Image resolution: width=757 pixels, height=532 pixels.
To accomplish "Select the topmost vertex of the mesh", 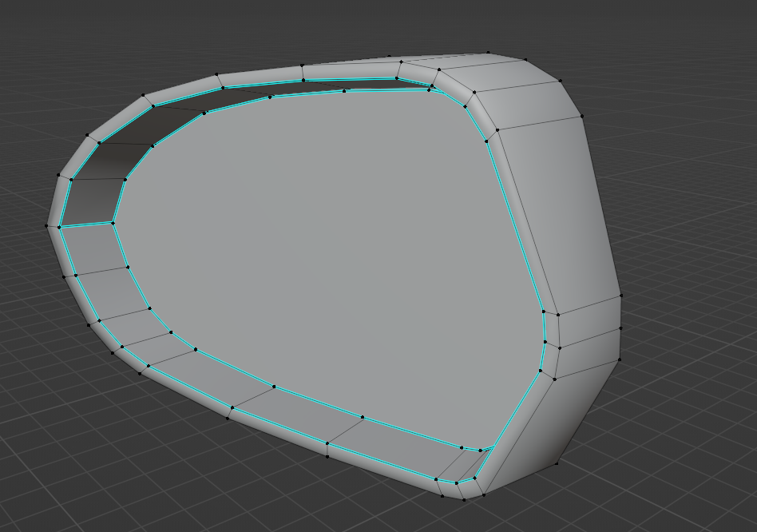I will pyautogui.click(x=488, y=52).
